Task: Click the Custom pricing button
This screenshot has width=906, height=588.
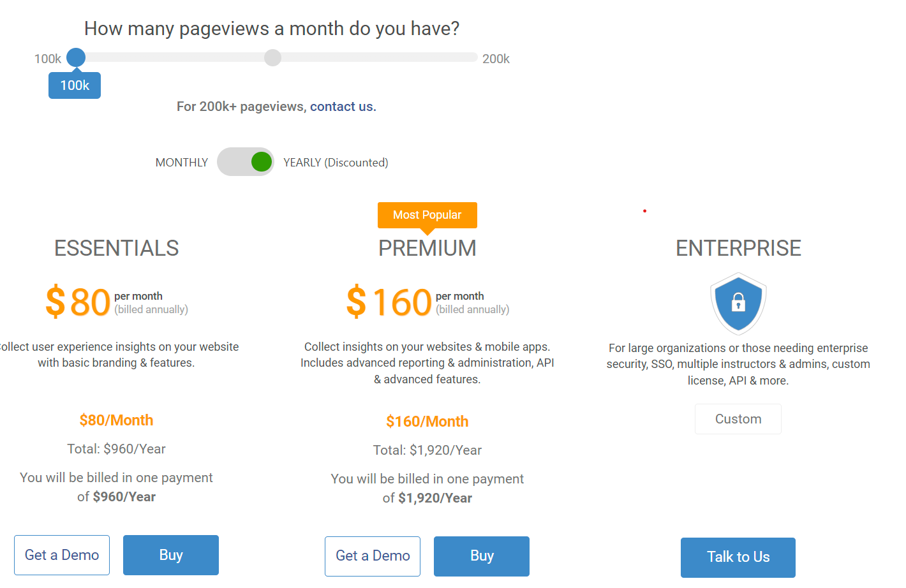Action: pos(738,419)
